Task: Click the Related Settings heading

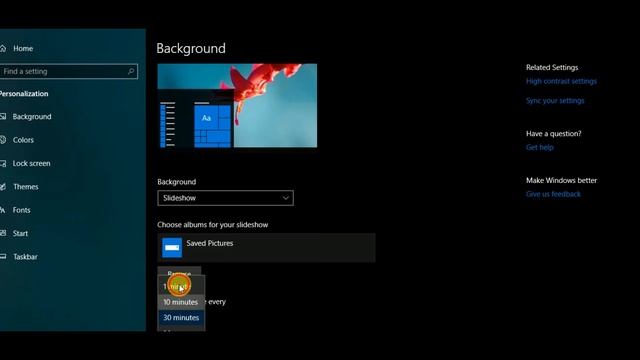Action: point(552,68)
